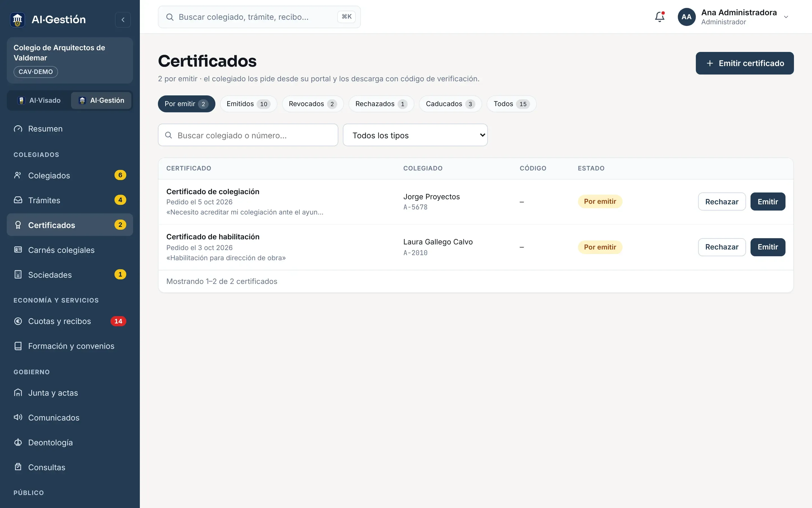Click the ⌘K shortcut badge
This screenshot has height=508, width=812.
(346, 17)
